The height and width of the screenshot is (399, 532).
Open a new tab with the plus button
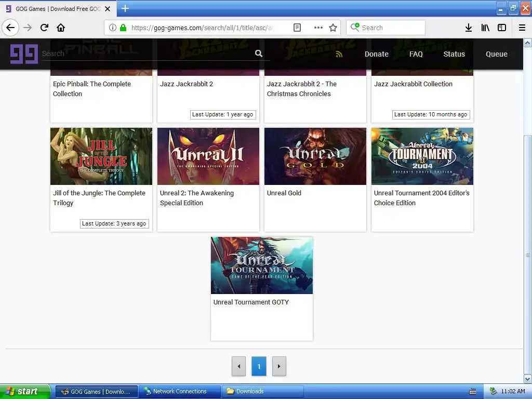click(125, 8)
